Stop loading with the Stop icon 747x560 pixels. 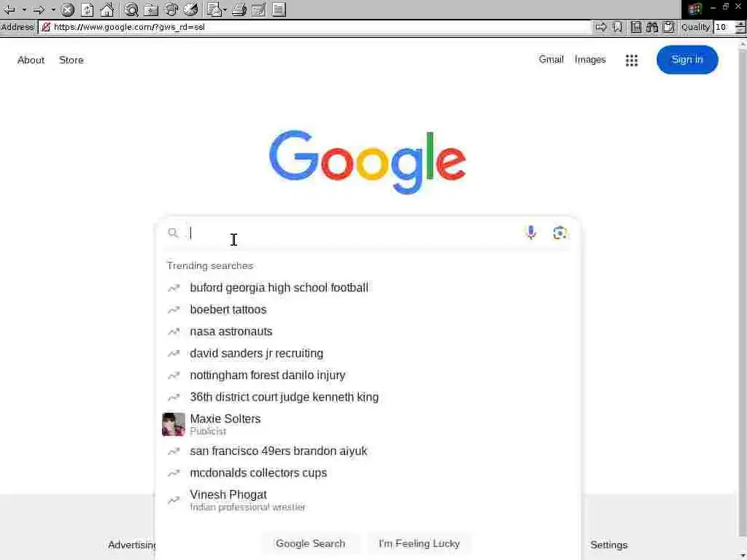point(68,9)
